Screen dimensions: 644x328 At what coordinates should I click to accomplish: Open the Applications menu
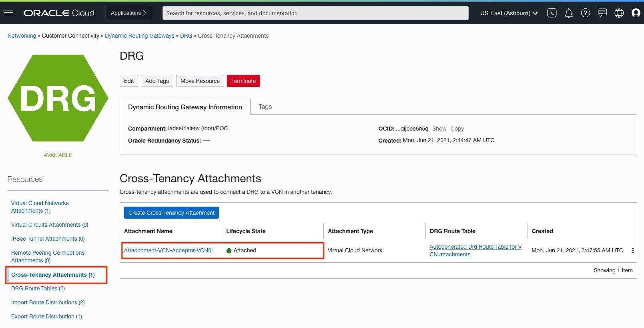click(x=129, y=13)
